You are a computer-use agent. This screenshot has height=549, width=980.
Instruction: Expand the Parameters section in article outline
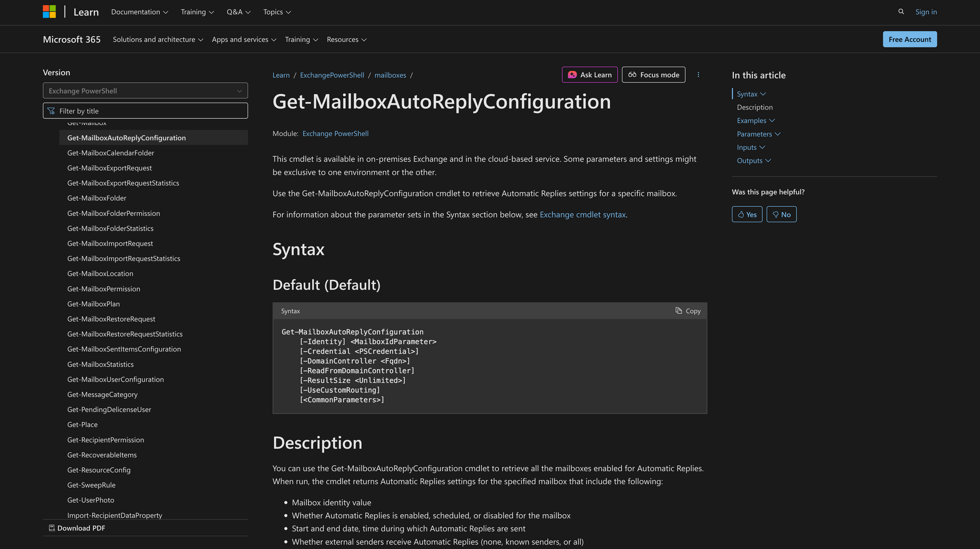[758, 134]
